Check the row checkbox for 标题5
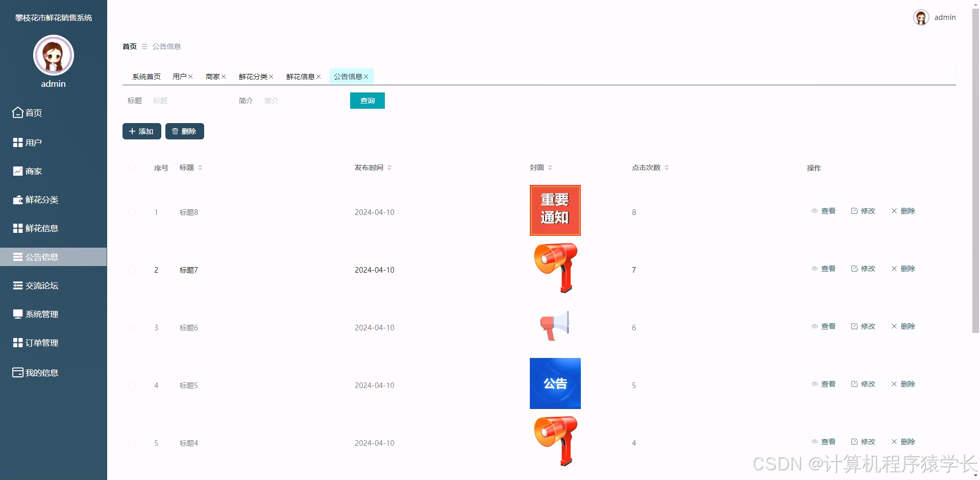Screen dimensions: 980x480 click(132, 385)
